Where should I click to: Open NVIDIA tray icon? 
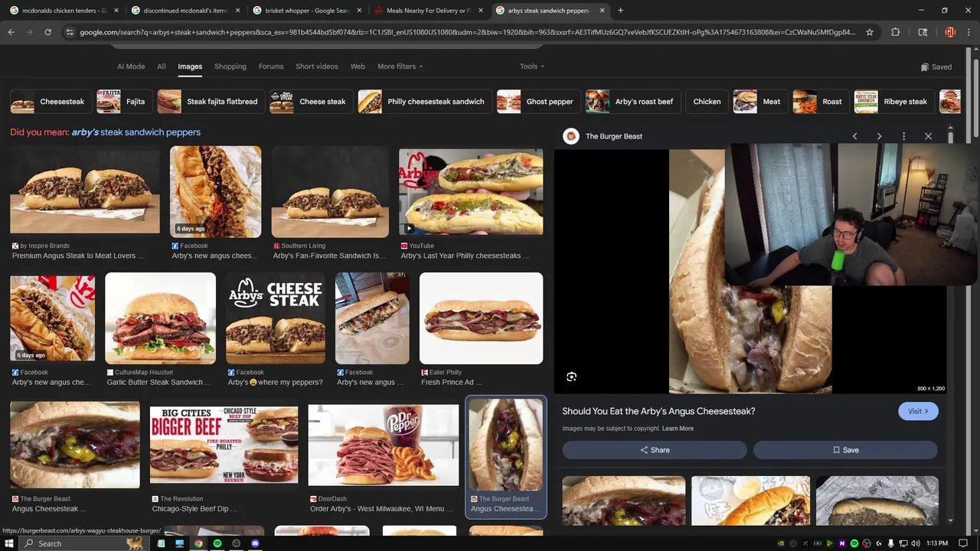(x=781, y=543)
